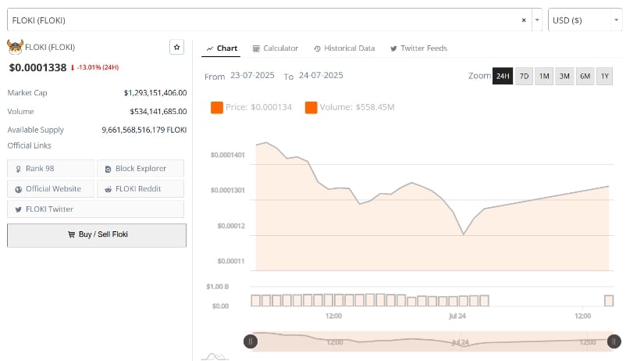This screenshot has width=644, height=361.
Task: Click the $1.00 B volume axis label
Action: 217,287
